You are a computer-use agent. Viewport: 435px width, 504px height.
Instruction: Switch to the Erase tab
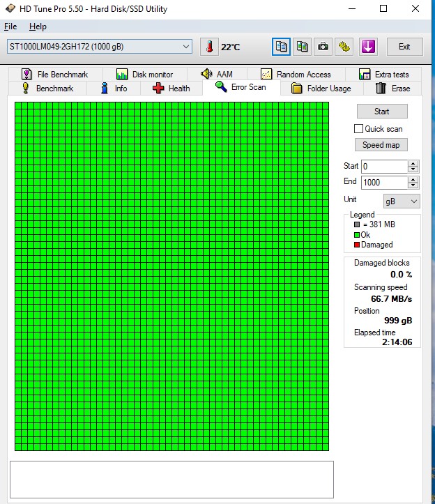pos(393,88)
